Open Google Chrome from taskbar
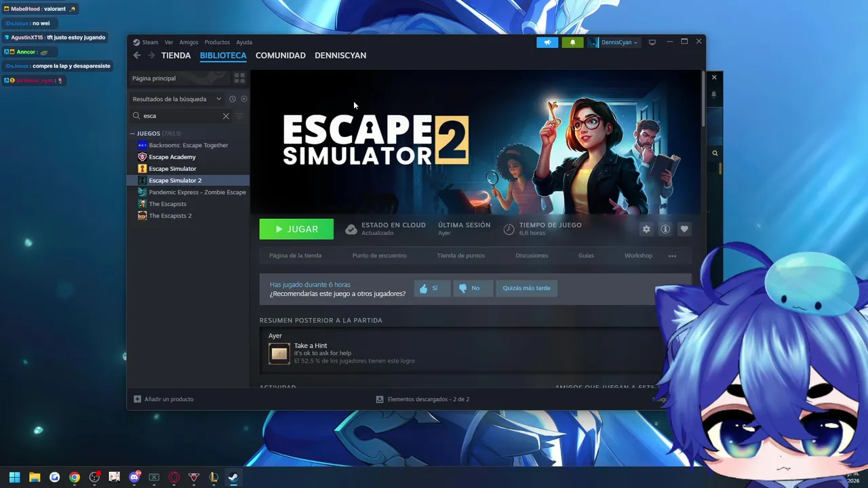This screenshot has height=488, width=868. coord(75,477)
